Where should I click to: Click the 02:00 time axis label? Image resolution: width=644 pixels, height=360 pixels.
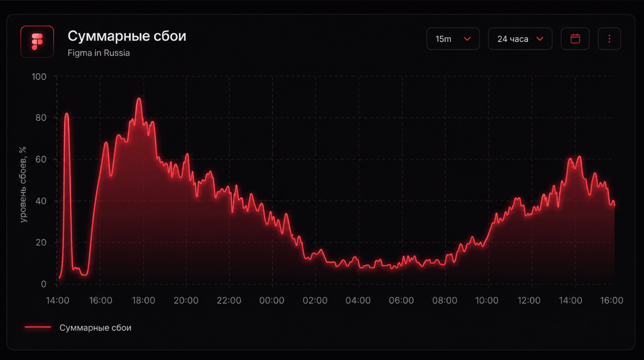point(315,300)
